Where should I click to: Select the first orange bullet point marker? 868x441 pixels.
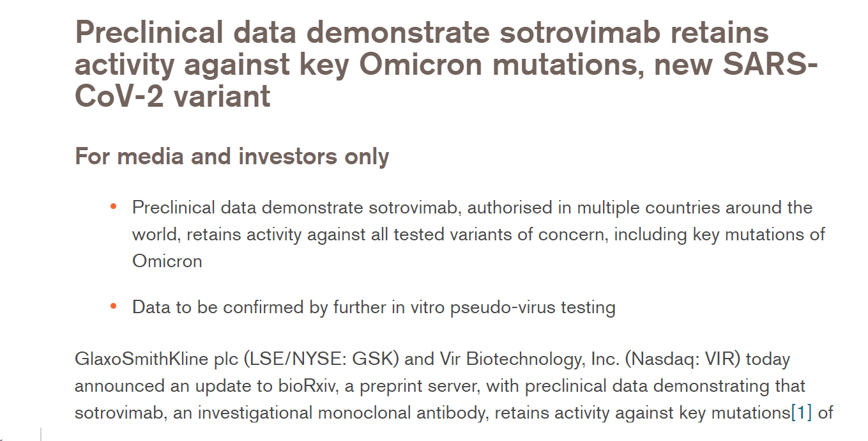pyautogui.click(x=114, y=206)
